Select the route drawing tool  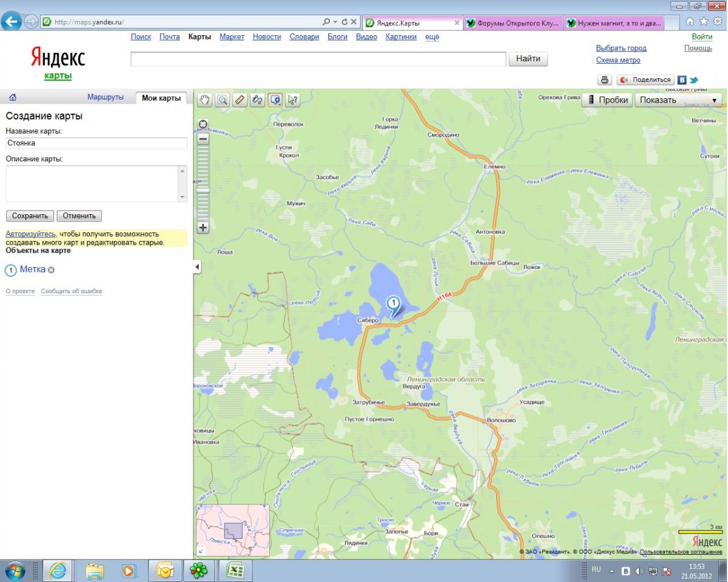pyautogui.click(x=258, y=100)
